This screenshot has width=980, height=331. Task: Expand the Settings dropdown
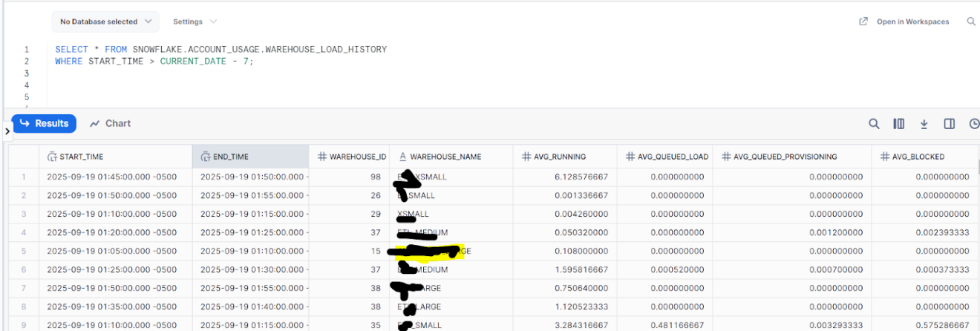195,22
